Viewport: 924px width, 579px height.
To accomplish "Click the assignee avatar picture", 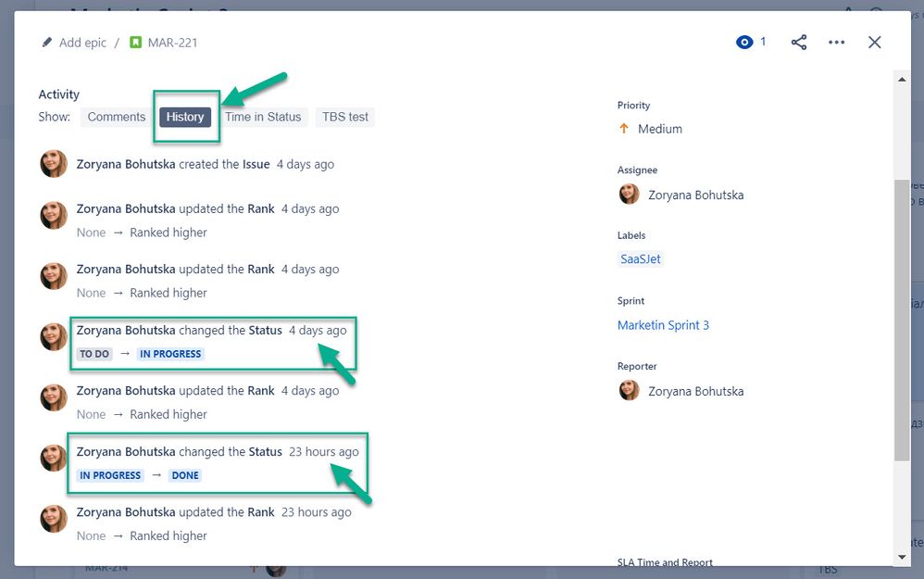I will click(630, 194).
